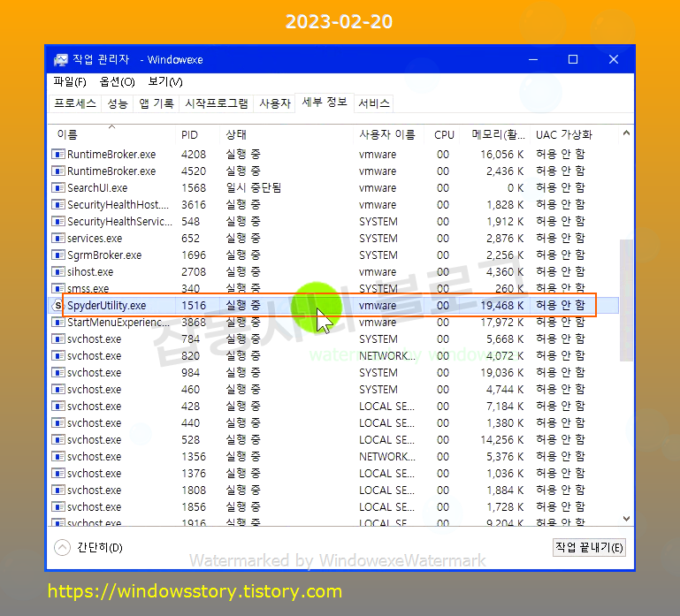Image resolution: width=680 pixels, height=616 pixels.
Task: Click icon of svchost.exe PID 428
Action: 58,407
